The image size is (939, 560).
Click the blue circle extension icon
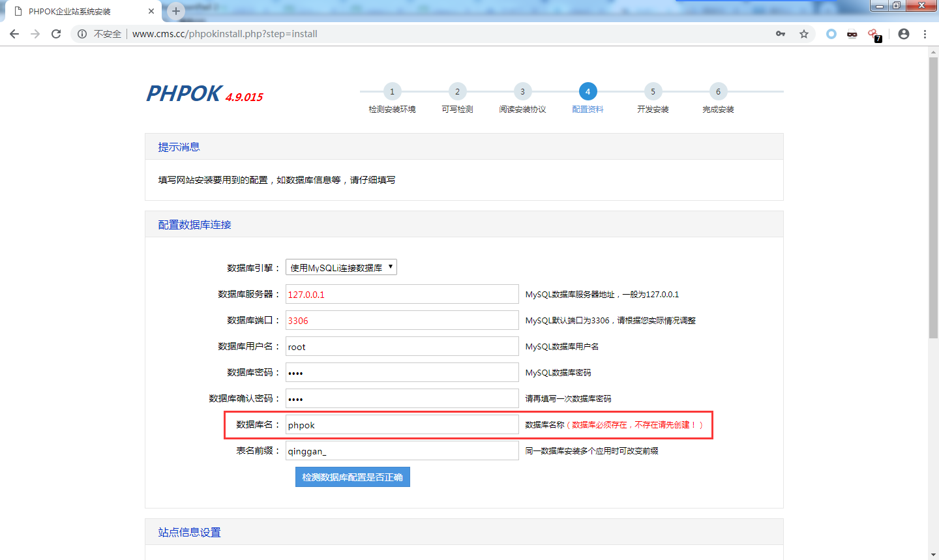coord(831,34)
